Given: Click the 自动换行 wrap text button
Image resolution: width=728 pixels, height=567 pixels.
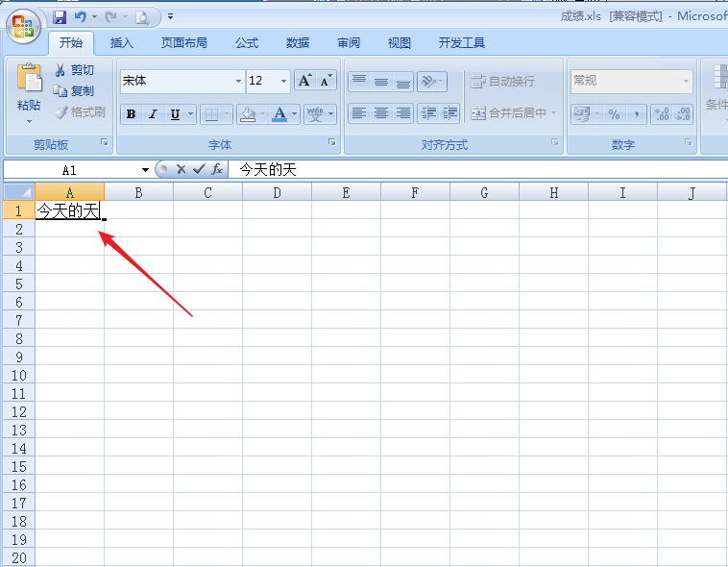Looking at the screenshot, I should coord(503,82).
